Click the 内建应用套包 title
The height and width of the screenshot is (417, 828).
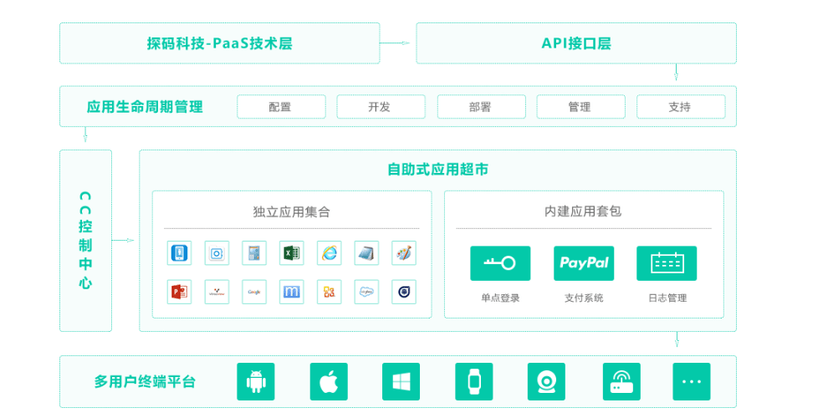tap(583, 212)
